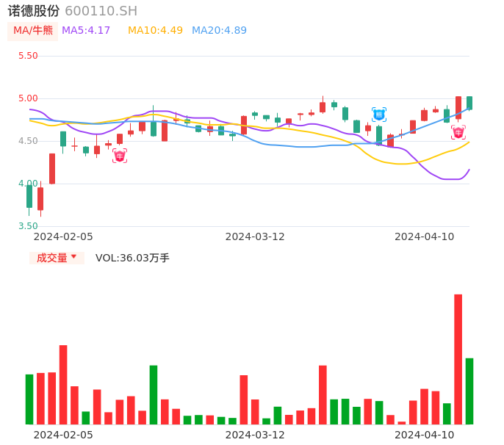The width and height of the screenshot is (504, 445).
Task: Click the 5.50 price axis label
Action: click(28, 56)
